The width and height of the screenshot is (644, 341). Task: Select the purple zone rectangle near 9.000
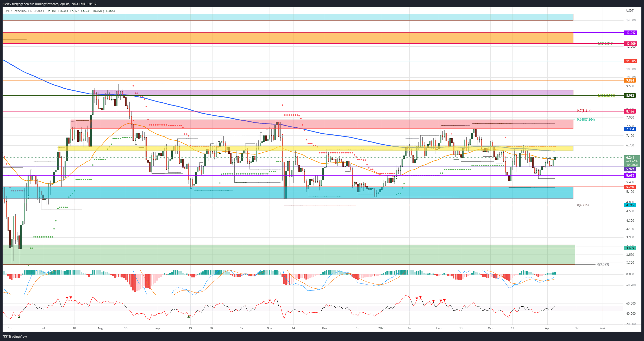point(333,93)
